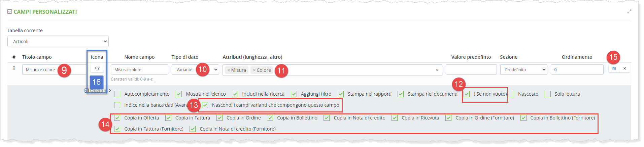Tick the Nascosto checkbox

pos(511,94)
